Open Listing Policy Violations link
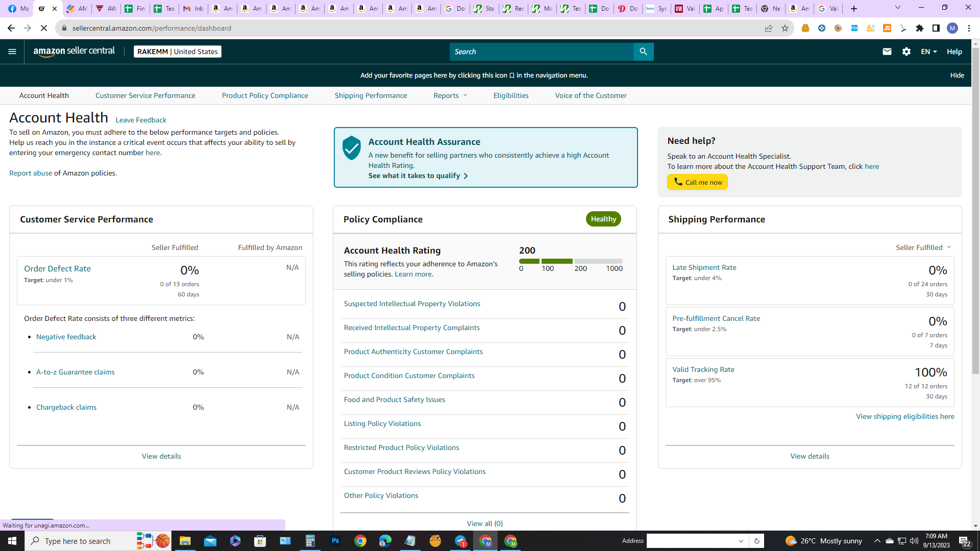The width and height of the screenshot is (980, 551). pyautogui.click(x=382, y=423)
